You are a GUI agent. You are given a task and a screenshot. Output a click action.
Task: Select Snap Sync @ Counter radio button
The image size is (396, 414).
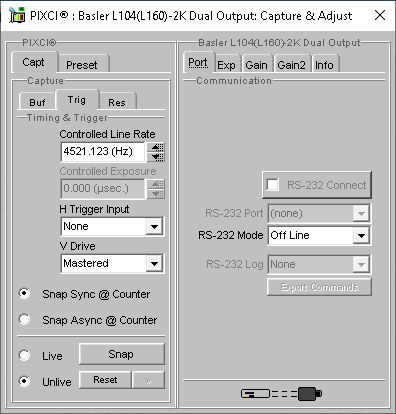click(24, 294)
